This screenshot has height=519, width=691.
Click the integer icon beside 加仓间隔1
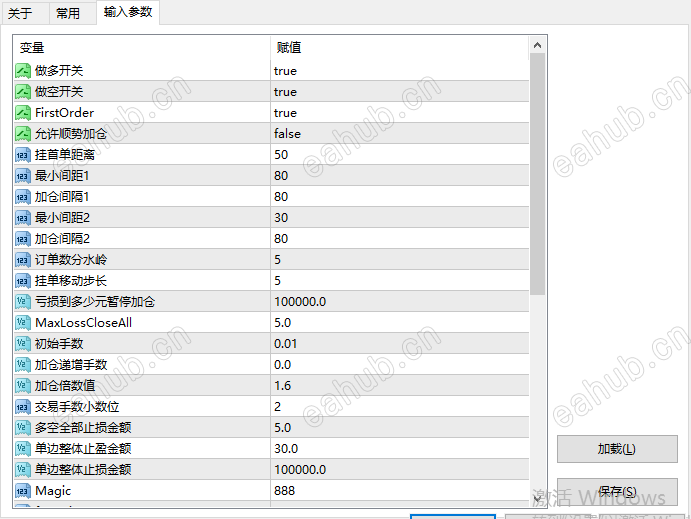pos(23,197)
